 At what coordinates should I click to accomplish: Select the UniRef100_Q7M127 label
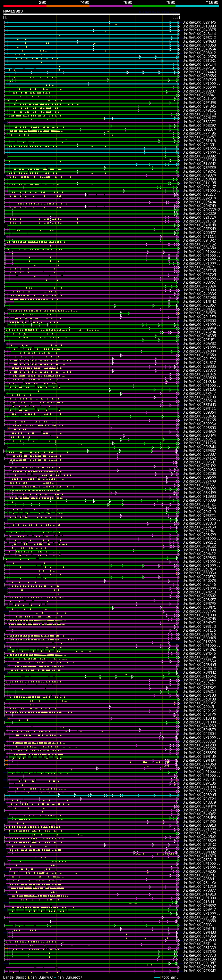[x=199, y=118]
